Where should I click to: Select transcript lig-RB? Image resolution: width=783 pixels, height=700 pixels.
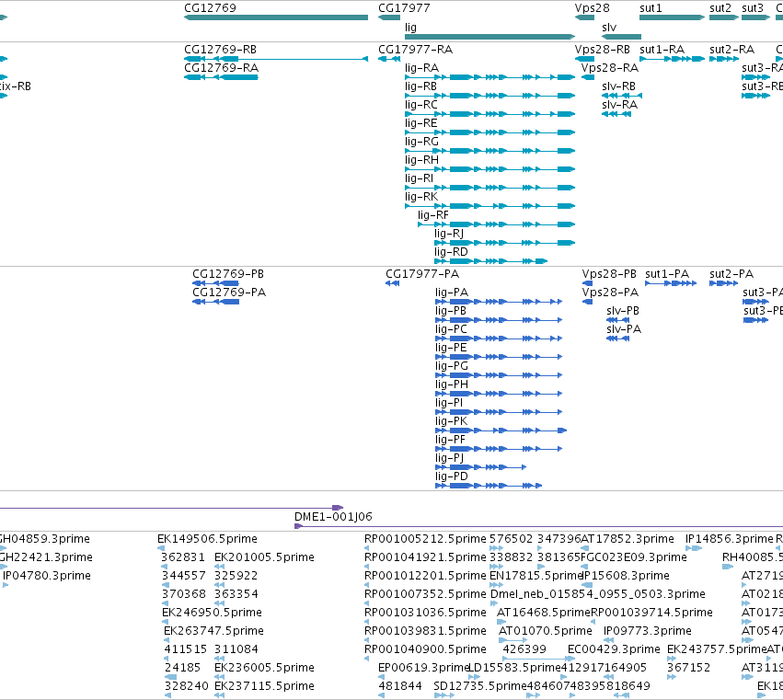point(489,96)
